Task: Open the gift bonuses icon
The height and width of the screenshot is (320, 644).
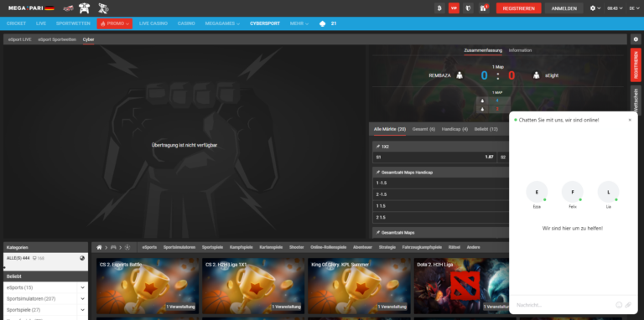Action: [484, 8]
